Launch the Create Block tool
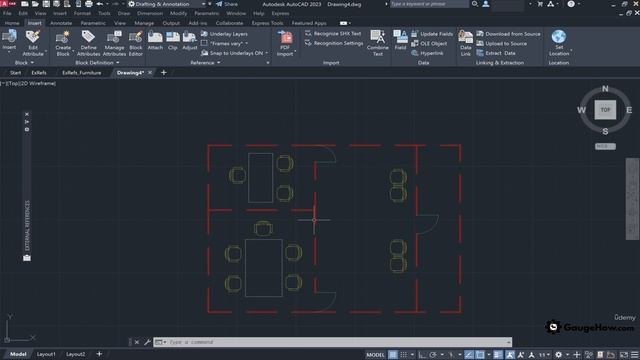 63,43
